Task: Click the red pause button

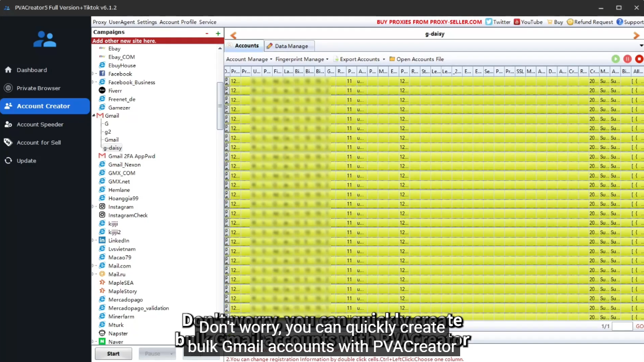Action: tap(627, 59)
